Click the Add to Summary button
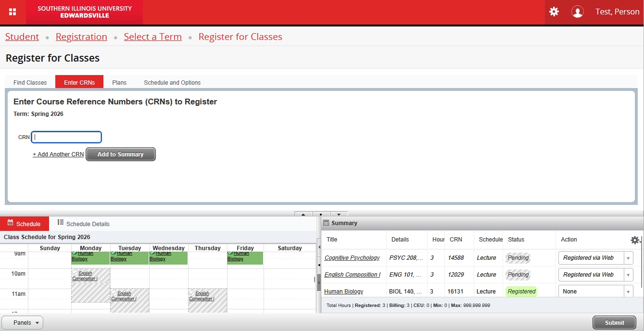 click(121, 154)
